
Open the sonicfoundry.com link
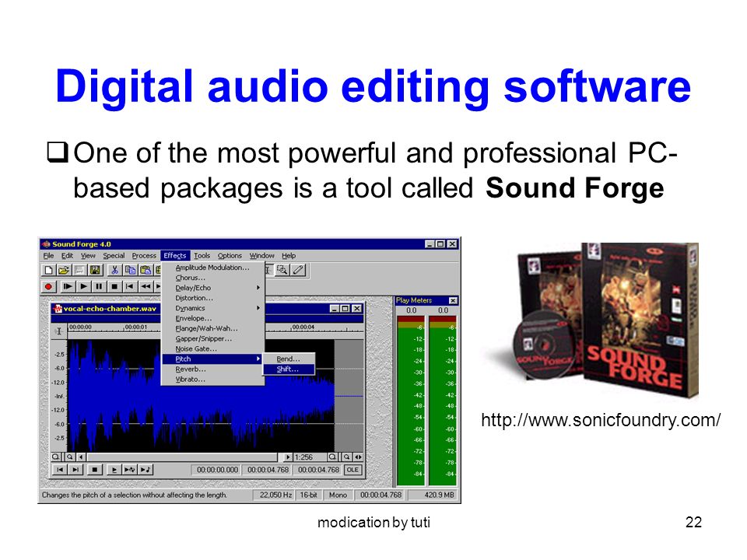point(601,420)
